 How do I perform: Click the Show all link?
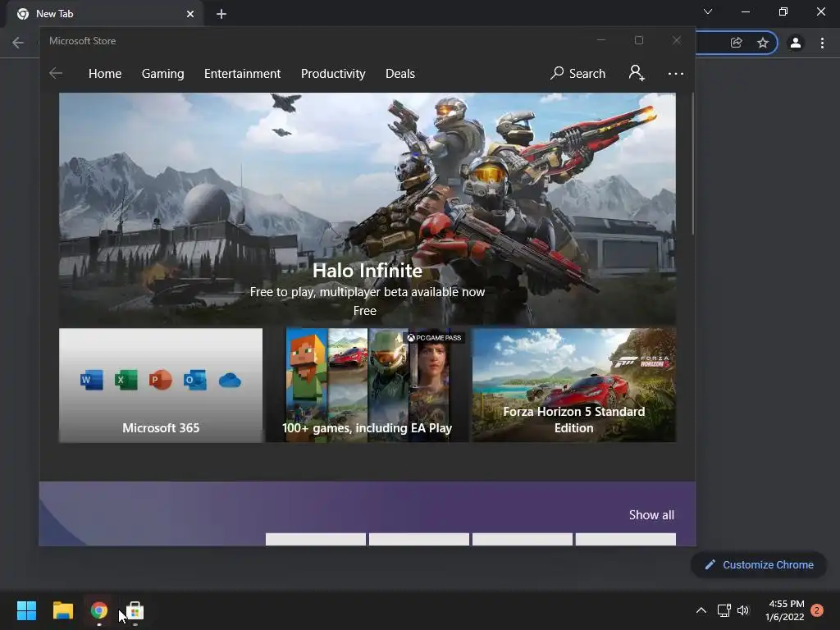651,515
